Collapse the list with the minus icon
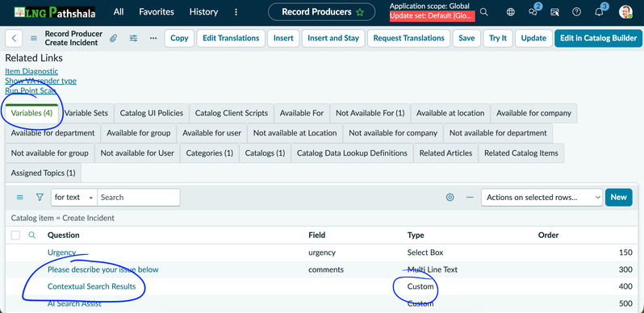644x313 pixels. point(470,197)
